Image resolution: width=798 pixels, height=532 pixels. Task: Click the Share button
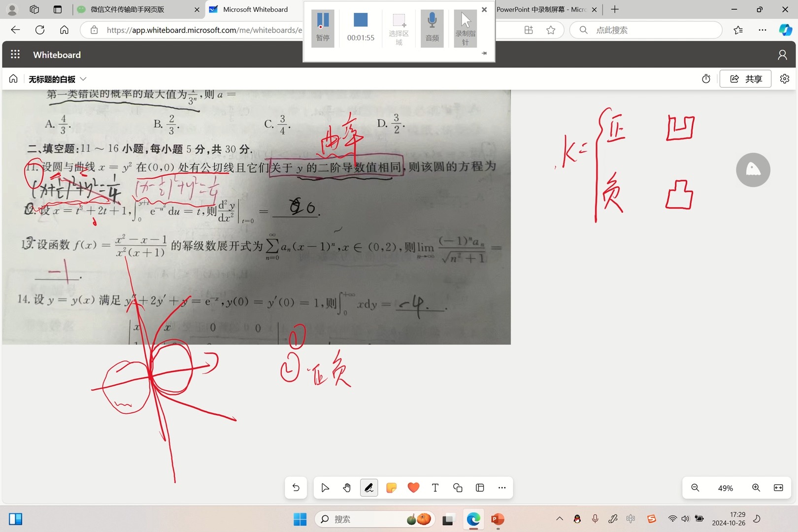pyautogui.click(x=745, y=79)
